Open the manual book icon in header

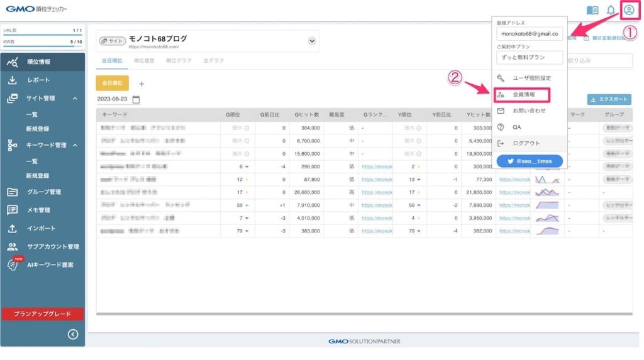coord(592,10)
